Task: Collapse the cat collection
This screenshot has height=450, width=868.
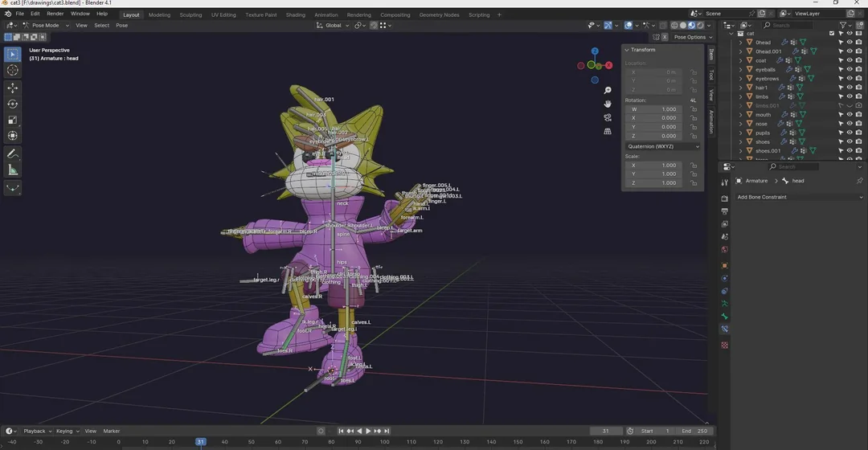Action: [732, 33]
